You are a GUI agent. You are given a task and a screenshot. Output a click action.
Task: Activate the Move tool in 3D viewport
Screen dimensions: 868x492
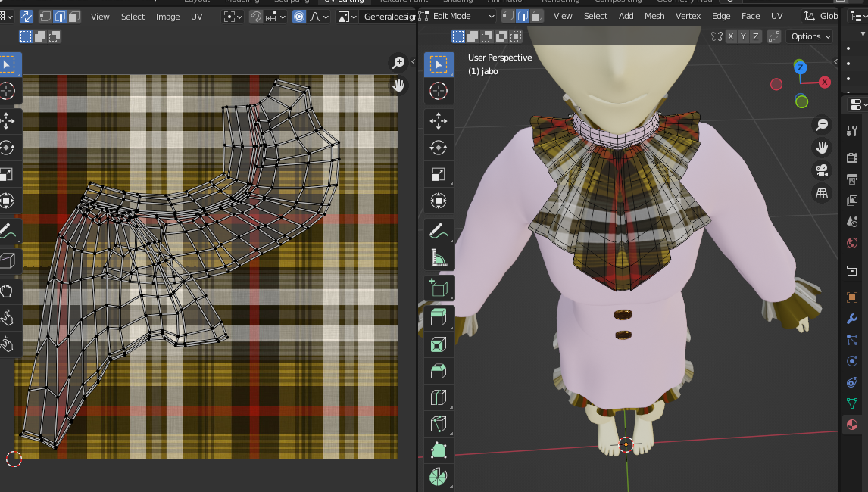pos(439,121)
